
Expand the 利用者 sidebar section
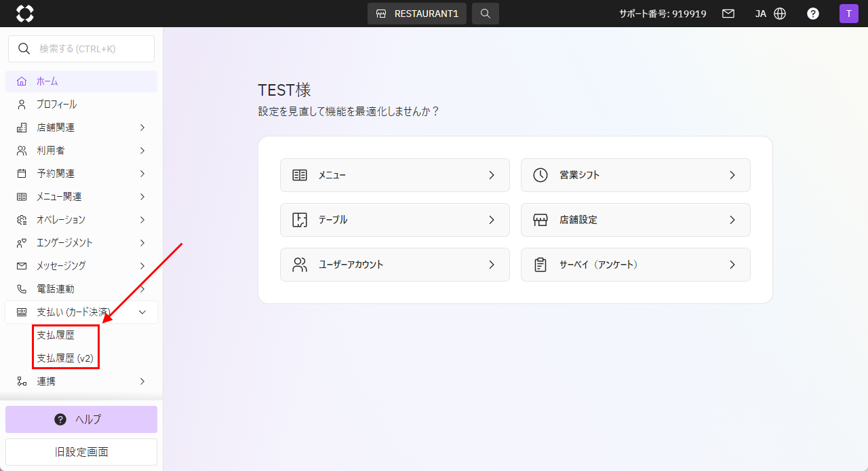81,151
